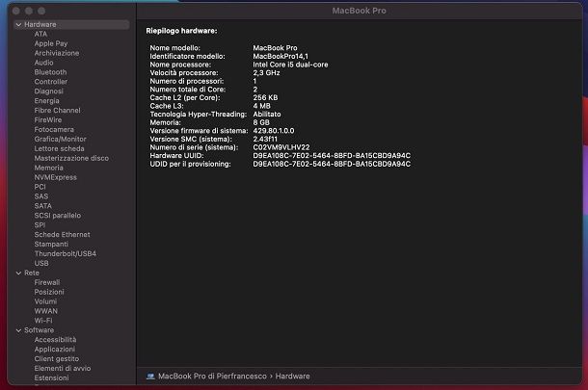Select PCI in the sidebar
The width and height of the screenshot is (588, 390).
click(40, 187)
